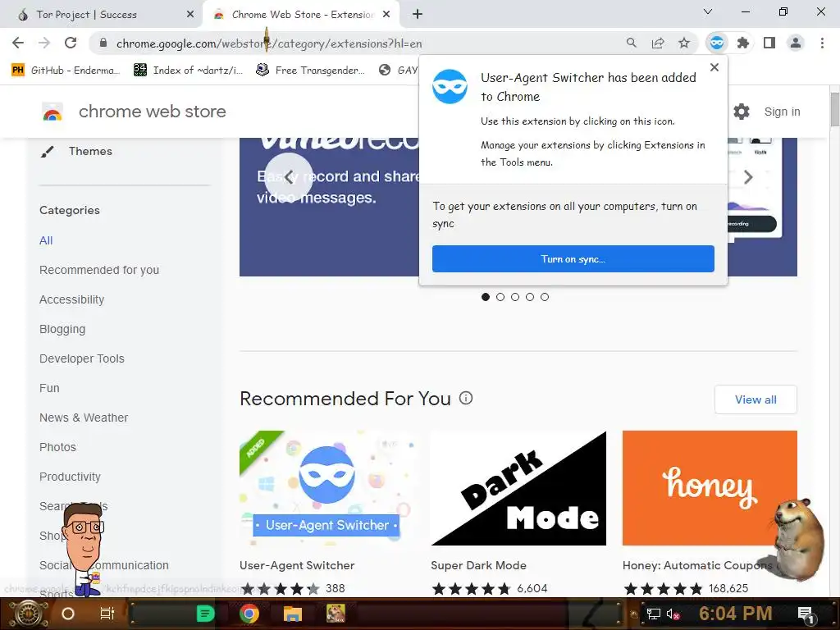
Task: Open the notification center icon
Action: pos(806,614)
